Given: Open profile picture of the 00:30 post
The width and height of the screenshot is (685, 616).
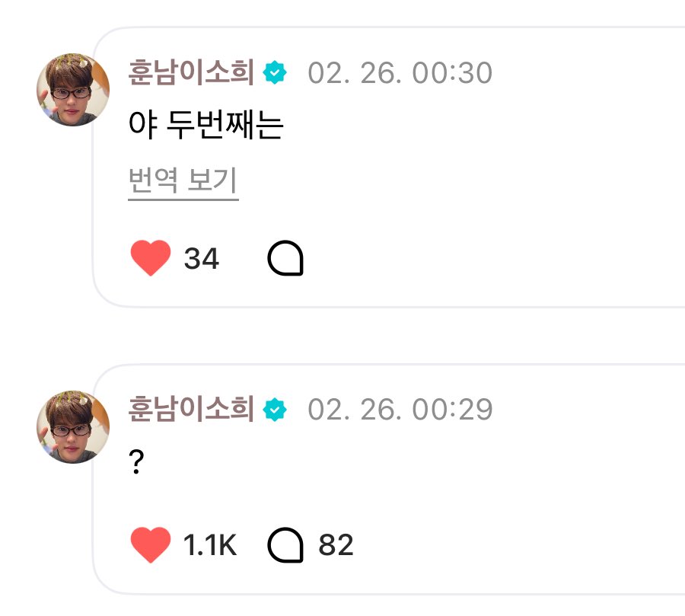Looking at the screenshot, I should (73, 90).
